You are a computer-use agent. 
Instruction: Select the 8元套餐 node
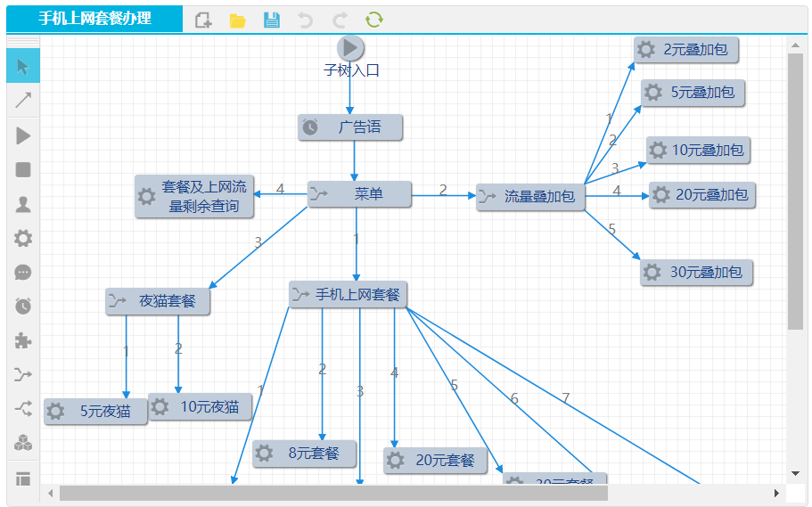tap(305, 454)
